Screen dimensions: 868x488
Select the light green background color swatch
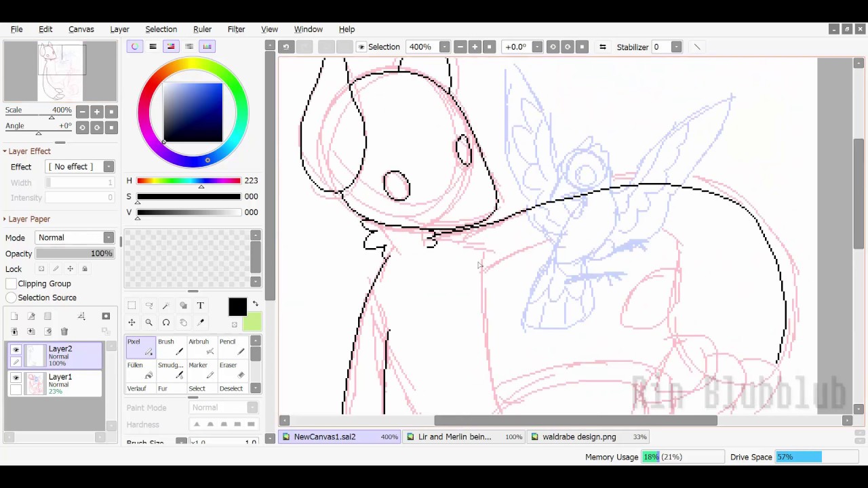tap(253, 322)
